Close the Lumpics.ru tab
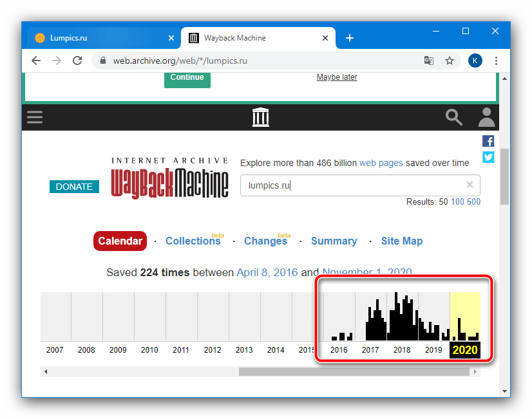 [x=171, y=38]
